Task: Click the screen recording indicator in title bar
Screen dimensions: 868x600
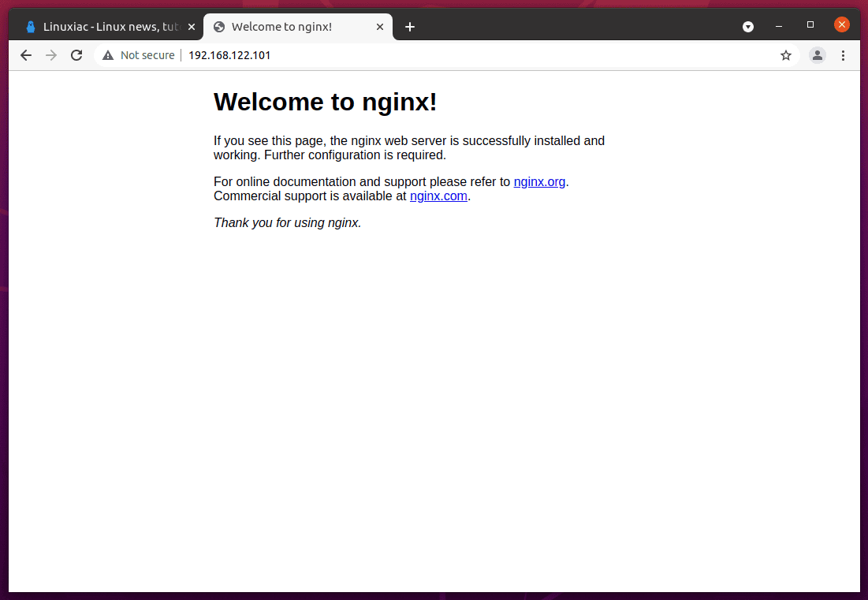Action: (747, 26)
